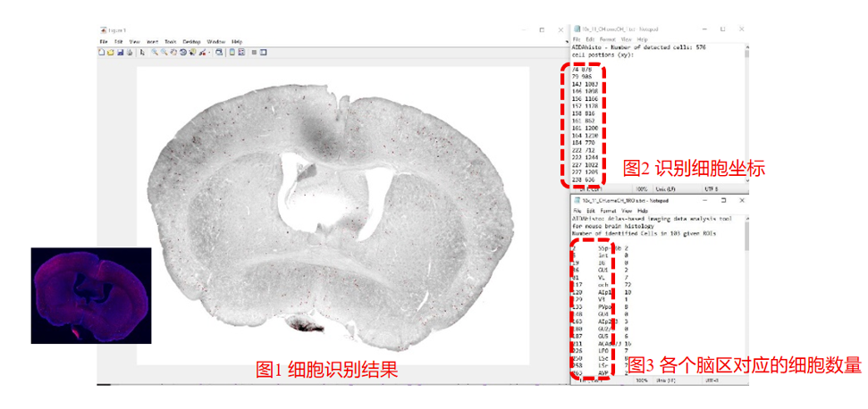Open Window menu in Figure 1 window
The height and width of the screenshot is (409, 868).
click(216, 41)
